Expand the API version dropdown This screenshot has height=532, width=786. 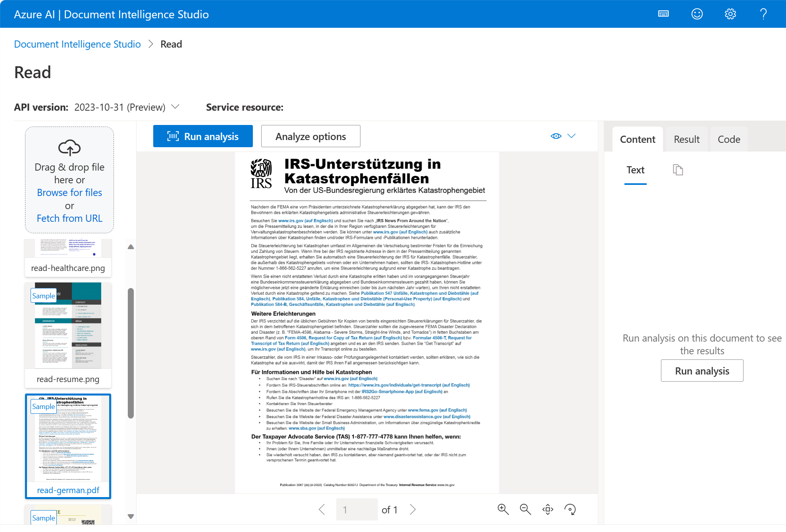point(175,107)
